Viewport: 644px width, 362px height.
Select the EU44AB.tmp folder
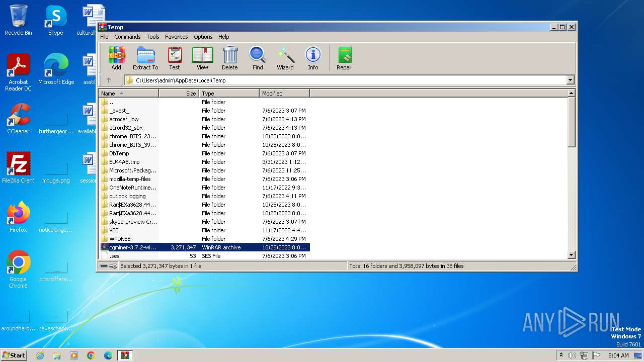point(204,162)
